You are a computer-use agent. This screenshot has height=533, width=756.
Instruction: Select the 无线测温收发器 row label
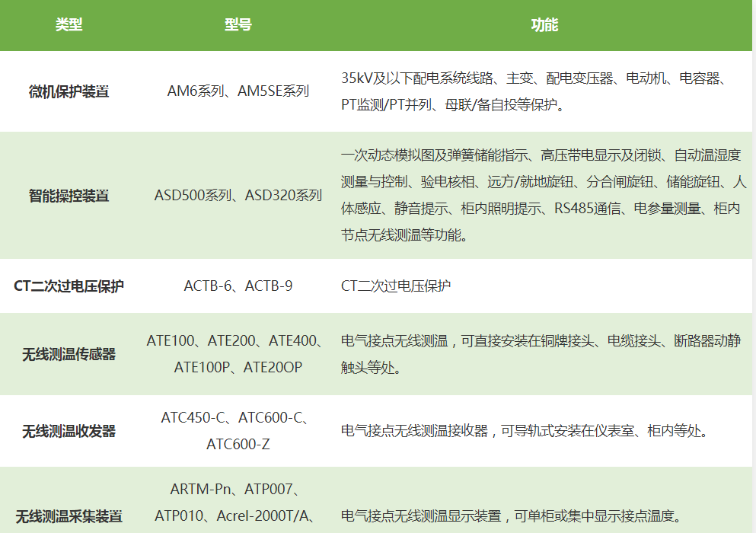[x=69, y=431]
